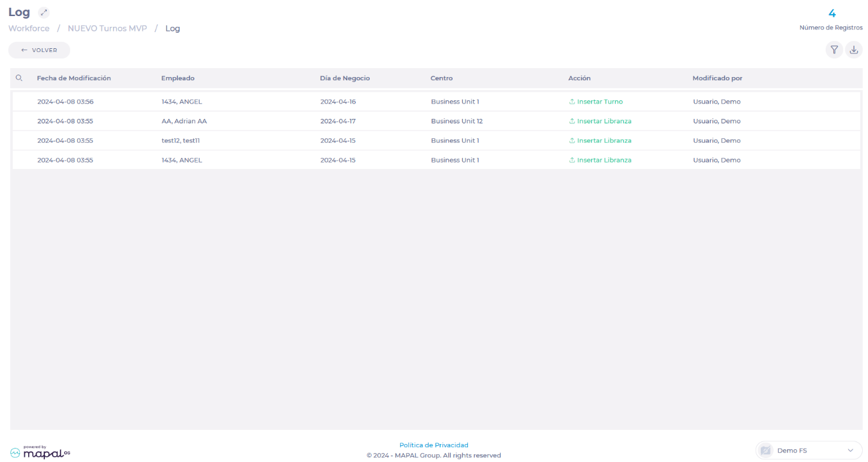Click the expand icon beside Log title
The width and height of the screenshot is (868, 462).
tap(44, 13)
